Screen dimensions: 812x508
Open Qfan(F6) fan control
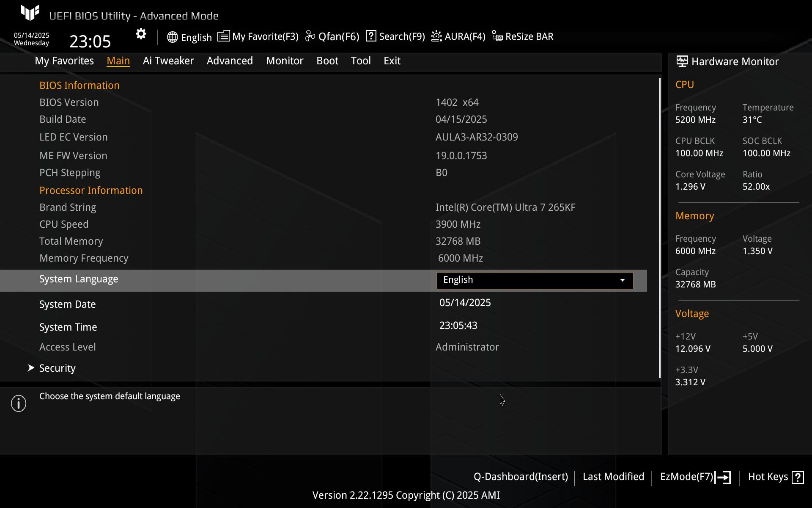tap(332, 36)
